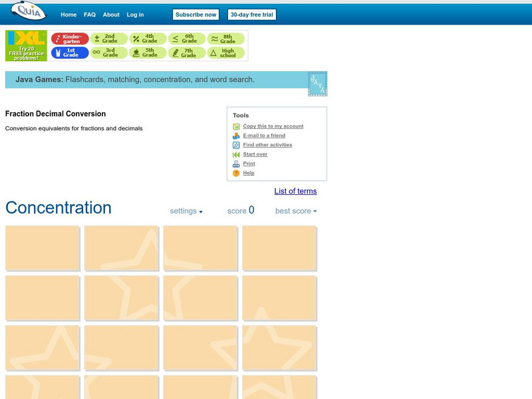
Task: Select the 6th Grade badge
Action: (187, 39)
